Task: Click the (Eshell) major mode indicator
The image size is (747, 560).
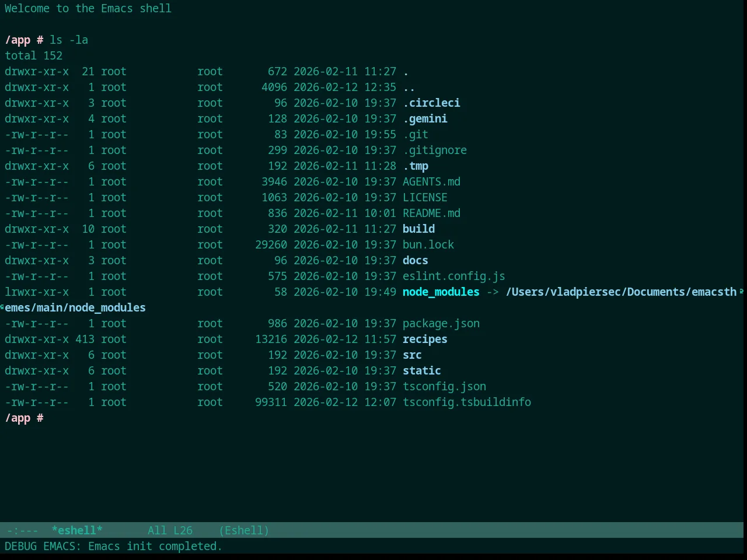Action: (x=244, y=530)
